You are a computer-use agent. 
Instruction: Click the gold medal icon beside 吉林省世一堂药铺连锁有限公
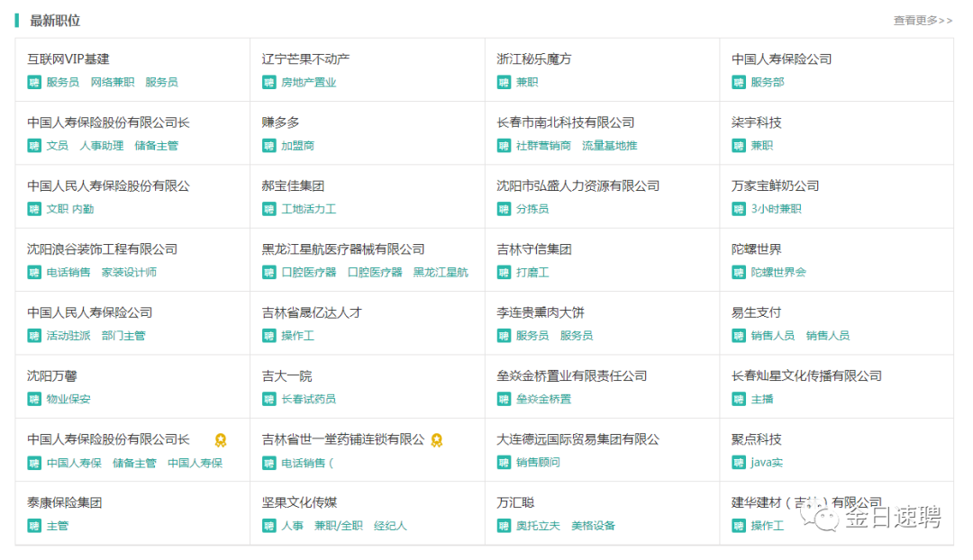point(437,439)
